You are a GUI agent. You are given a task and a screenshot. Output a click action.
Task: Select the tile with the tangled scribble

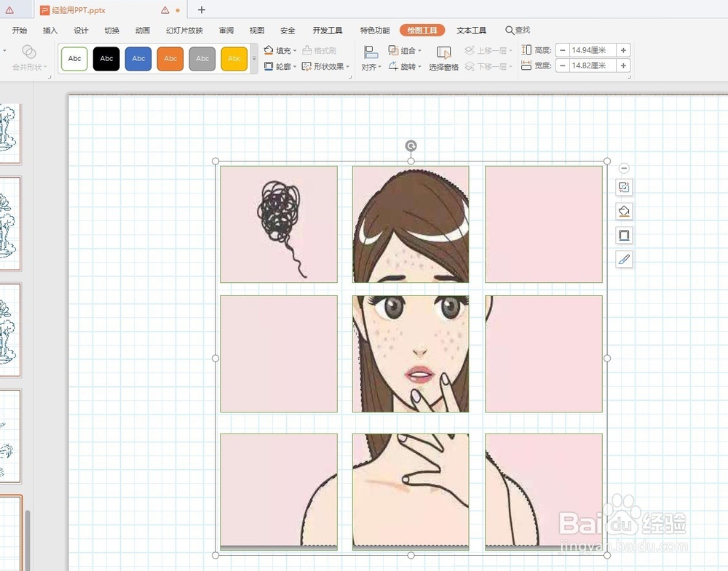[279, 225]
